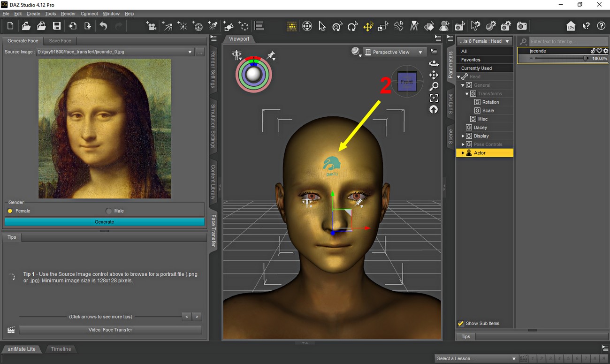Click the viewport view cube

point(407,82)
